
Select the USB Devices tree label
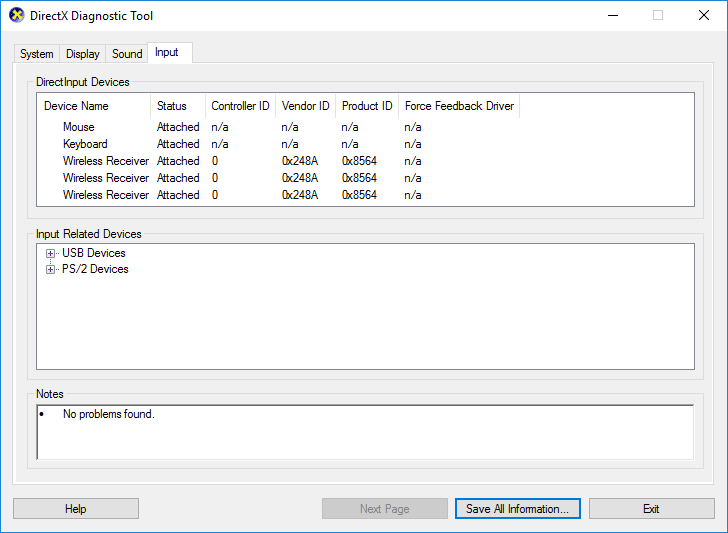pos(94,253)
